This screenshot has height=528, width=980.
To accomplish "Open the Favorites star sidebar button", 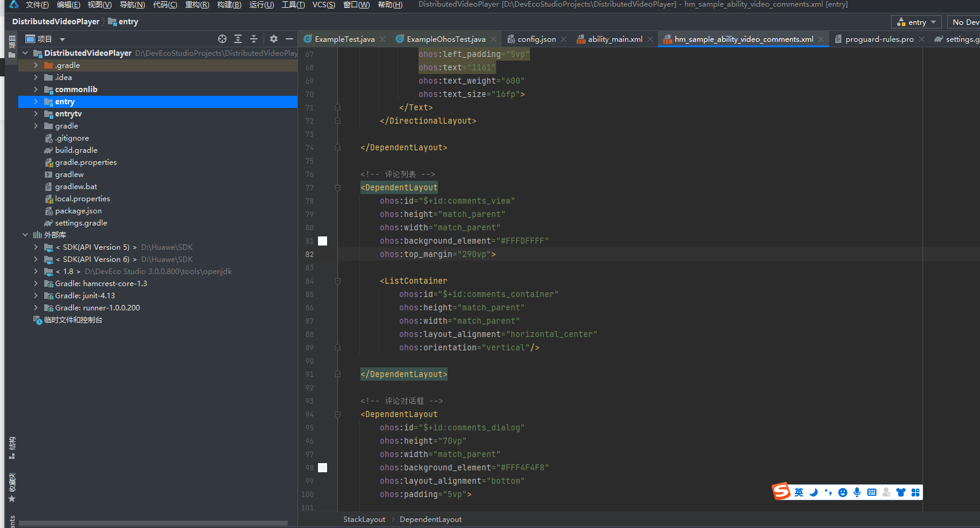I will coord(12,487).
